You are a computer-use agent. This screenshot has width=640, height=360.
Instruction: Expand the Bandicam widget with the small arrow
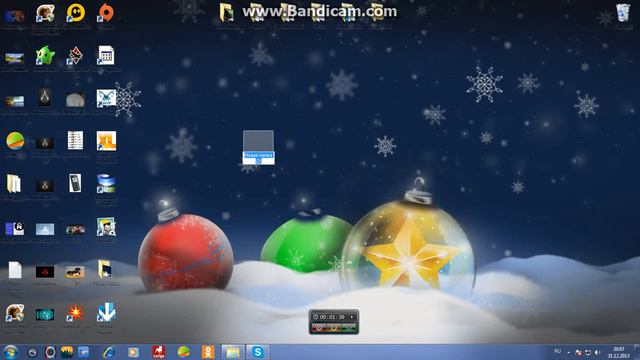(352, 317)
